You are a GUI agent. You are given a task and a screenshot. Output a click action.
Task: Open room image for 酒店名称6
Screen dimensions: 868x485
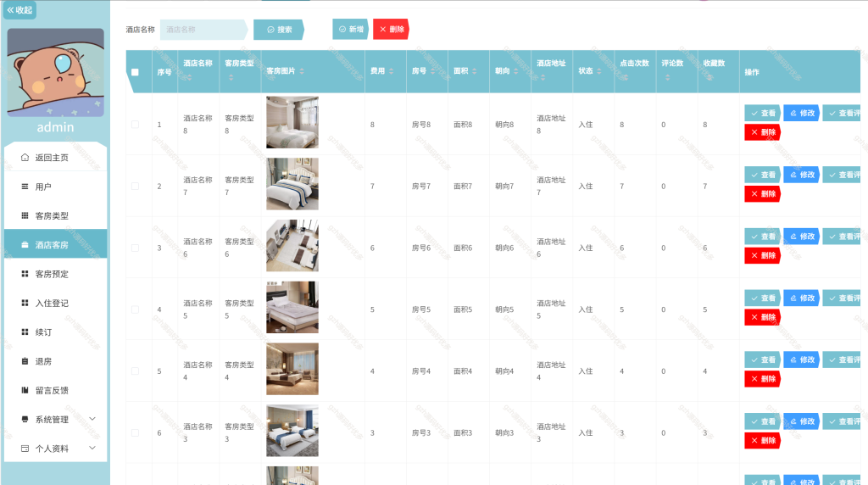[292, 245]
